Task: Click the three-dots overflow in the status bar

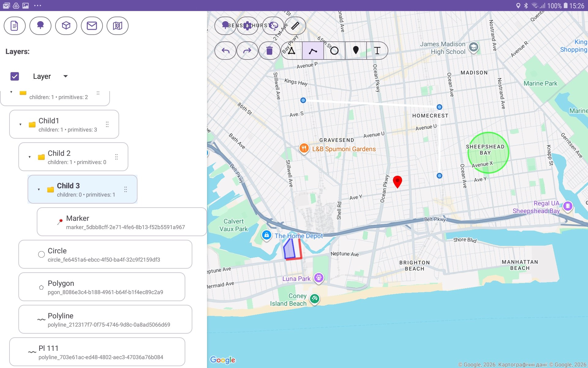Action: pyautogui.click(x=38, y=6)
